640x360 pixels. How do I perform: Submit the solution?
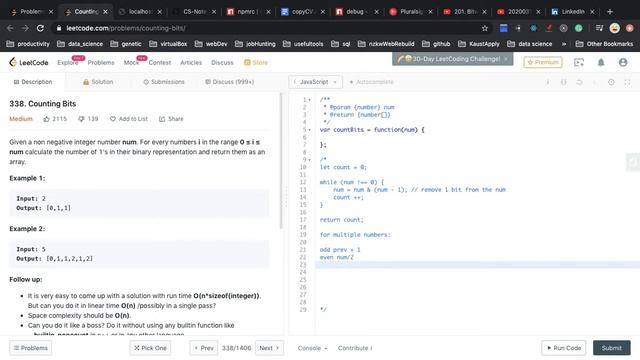click(611, 348)
